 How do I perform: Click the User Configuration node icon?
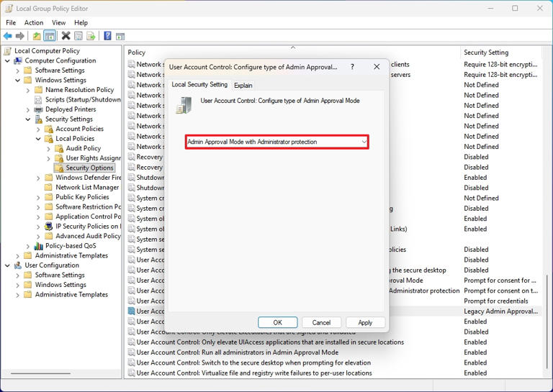(18, 265)
